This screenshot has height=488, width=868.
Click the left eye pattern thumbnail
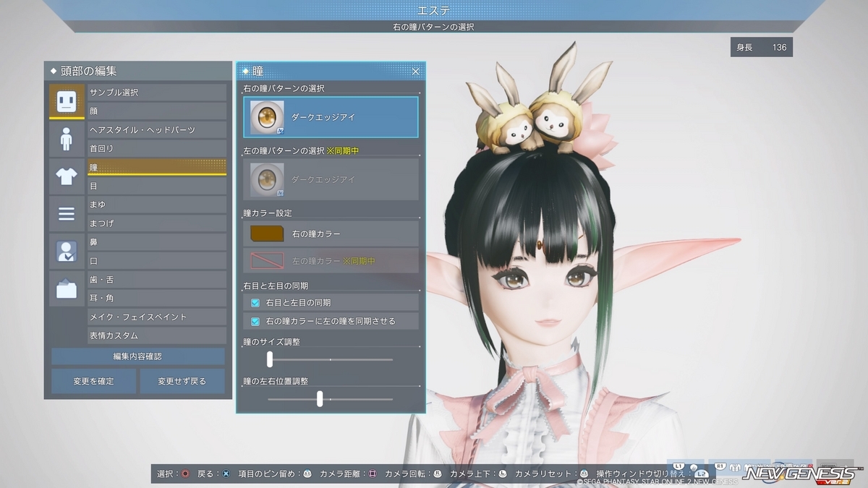click(267, 179)
